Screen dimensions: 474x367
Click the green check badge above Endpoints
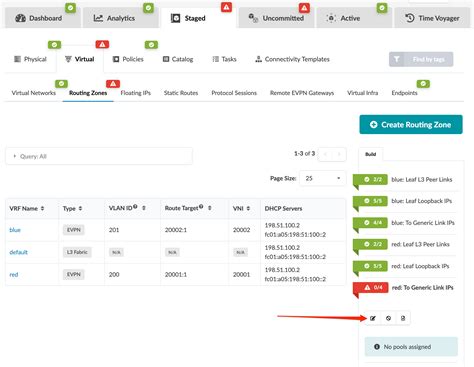pyautogui.click(x=423, y=84)
